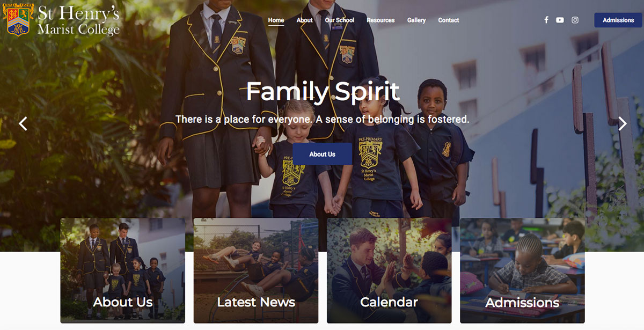Image resolution: width=644 pixels, height=330 pixels.
Task: Expand the Our School menu
Action: pos(340,20)
